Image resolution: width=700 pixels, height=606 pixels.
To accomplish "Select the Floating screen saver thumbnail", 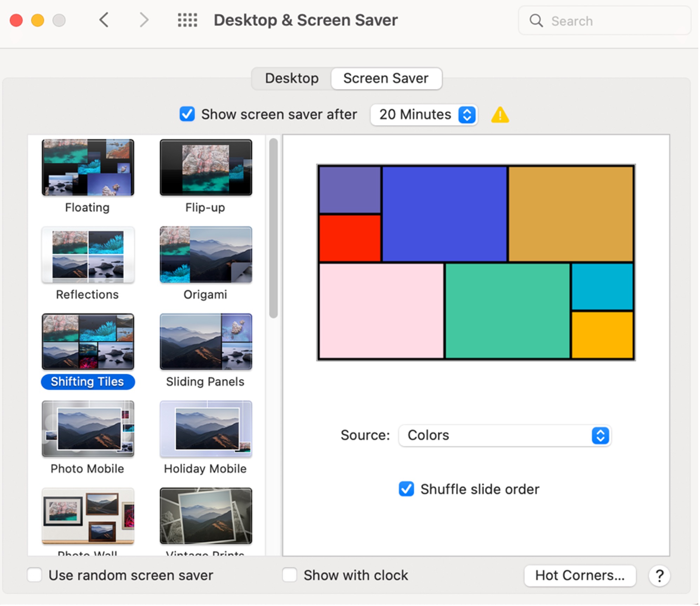I will (88, 167).
